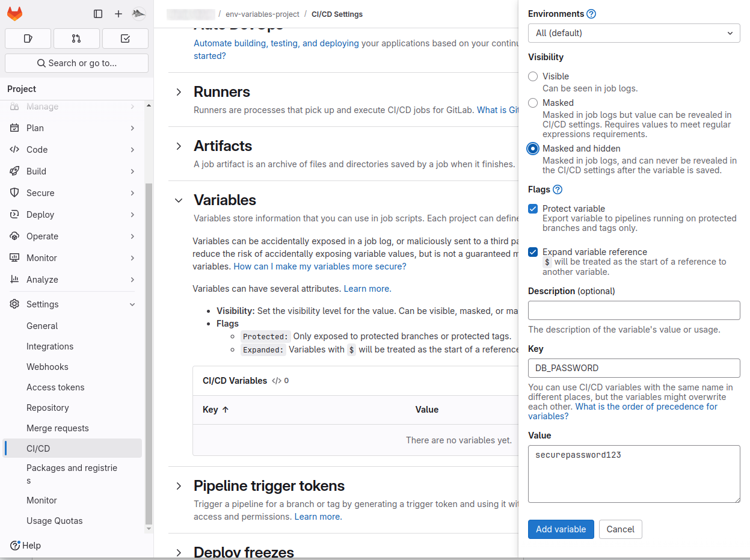Expand the Build sidebar chevron
Screen dimensions: 750x560
click(x=132, y=171)
